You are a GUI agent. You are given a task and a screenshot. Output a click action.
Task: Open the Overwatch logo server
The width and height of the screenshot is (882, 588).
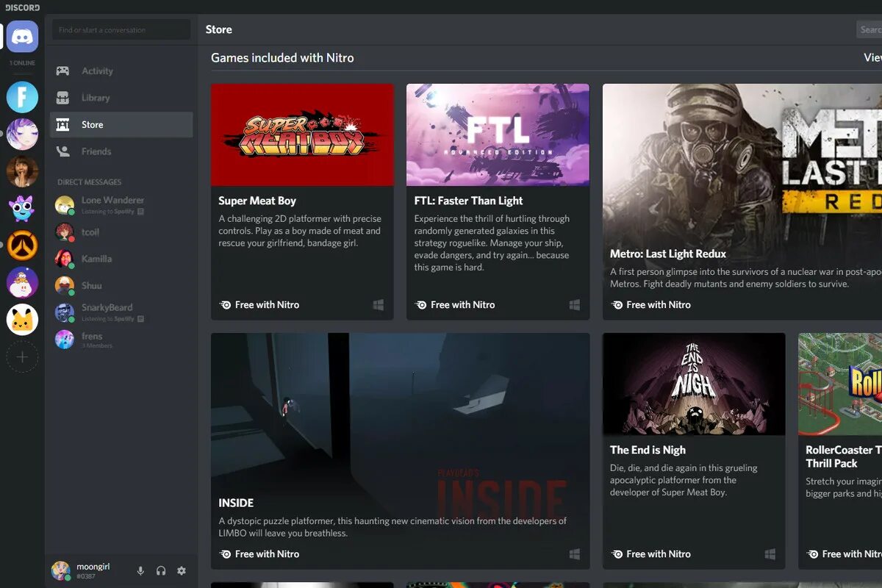pos(22,245)
